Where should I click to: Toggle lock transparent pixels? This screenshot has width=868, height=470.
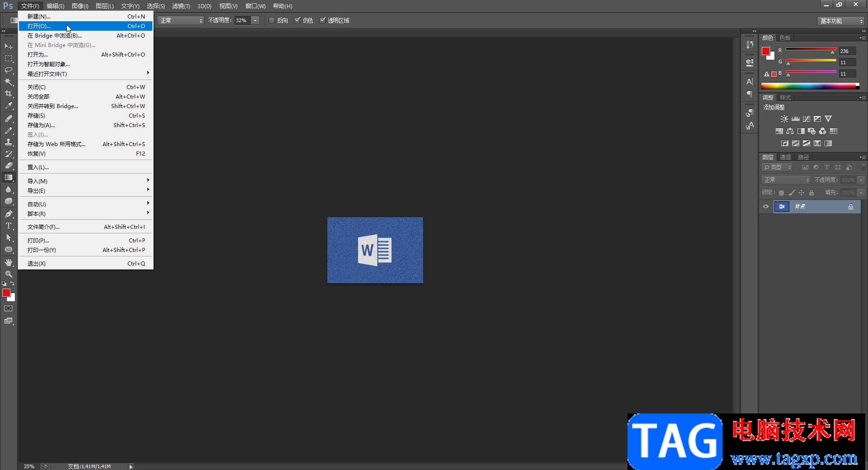pos(781,193)
